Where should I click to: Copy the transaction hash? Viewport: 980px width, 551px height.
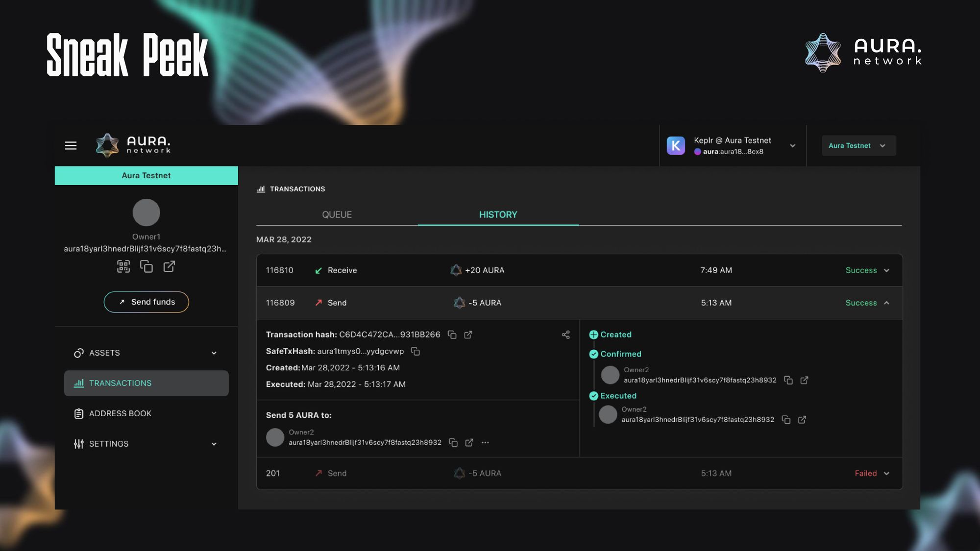pos(452,335)
